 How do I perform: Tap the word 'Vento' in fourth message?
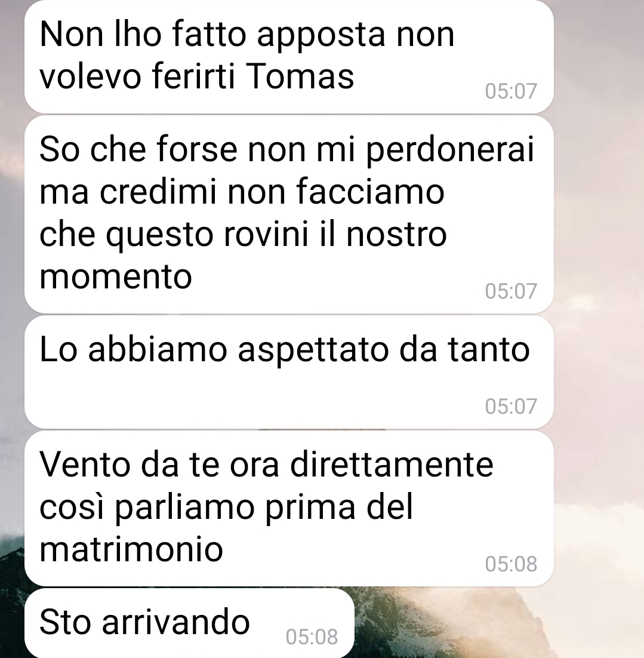[x=84, y=464]
